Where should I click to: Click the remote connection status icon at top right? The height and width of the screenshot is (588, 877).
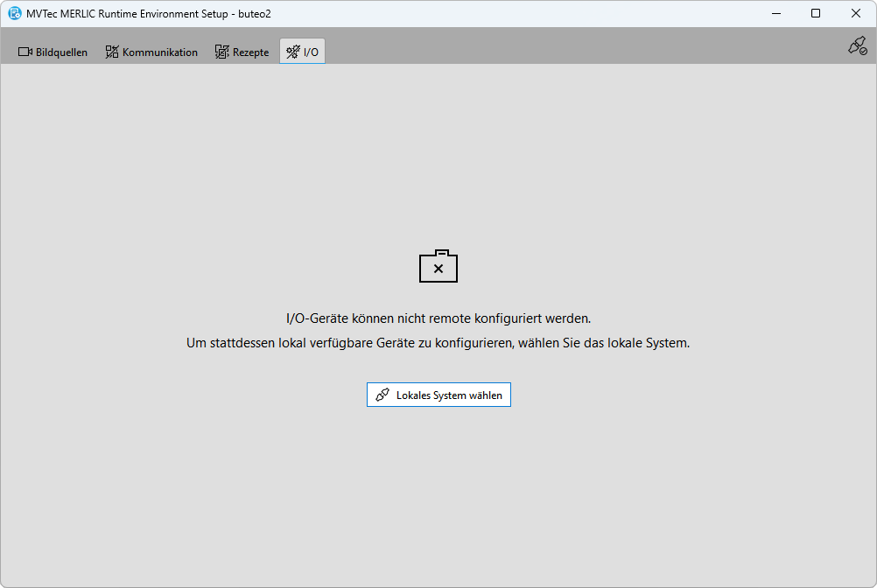tap(857, 46)
